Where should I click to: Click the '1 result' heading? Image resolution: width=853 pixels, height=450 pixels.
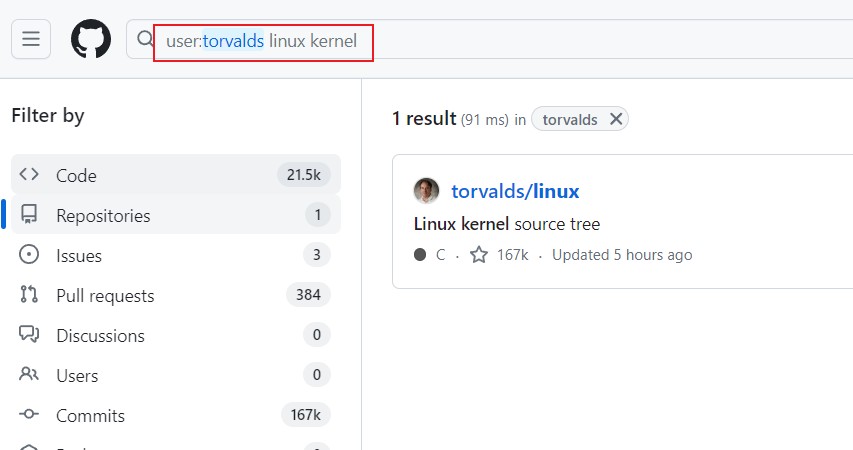tap(424, 118)
